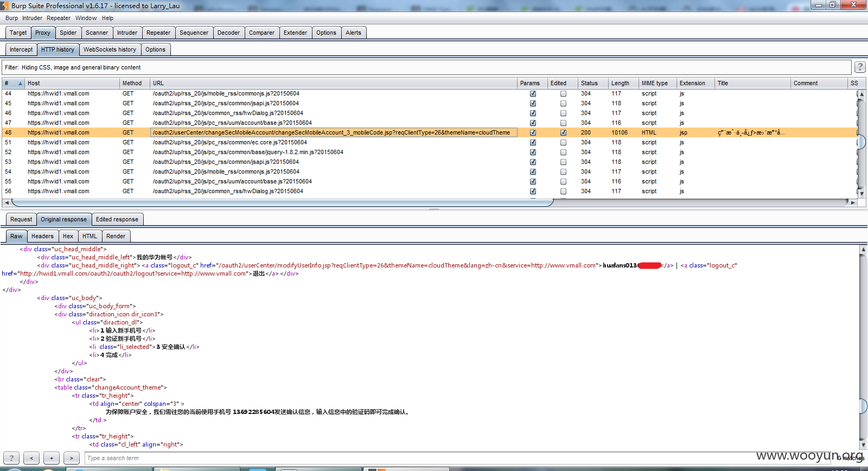Go to previous search match button

(31, 458)
